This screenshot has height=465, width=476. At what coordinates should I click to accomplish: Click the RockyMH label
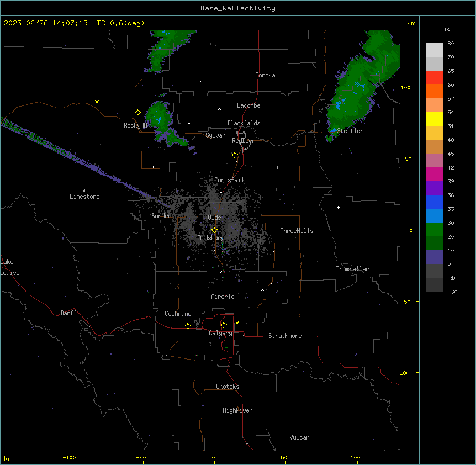click(x=135, y=125)
